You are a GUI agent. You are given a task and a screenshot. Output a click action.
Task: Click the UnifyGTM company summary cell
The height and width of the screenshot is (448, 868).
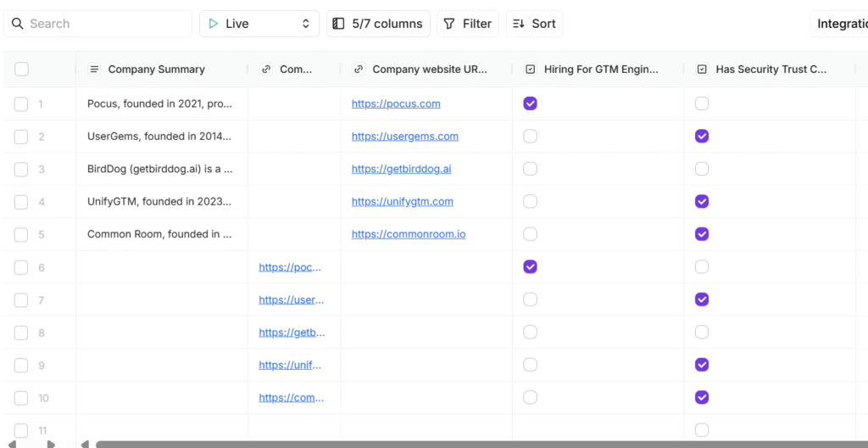[x=159, y=202]
